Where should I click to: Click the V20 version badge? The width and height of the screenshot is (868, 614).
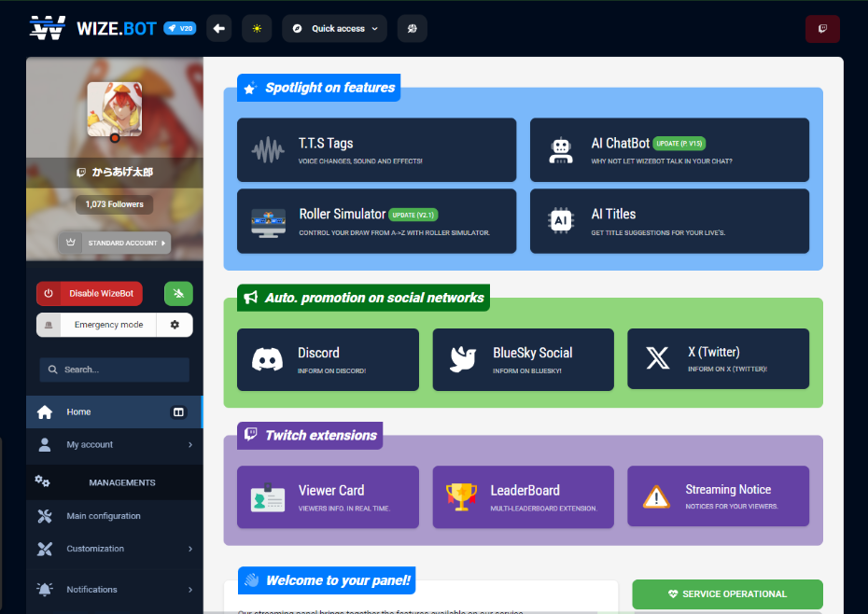pos(180,28)
